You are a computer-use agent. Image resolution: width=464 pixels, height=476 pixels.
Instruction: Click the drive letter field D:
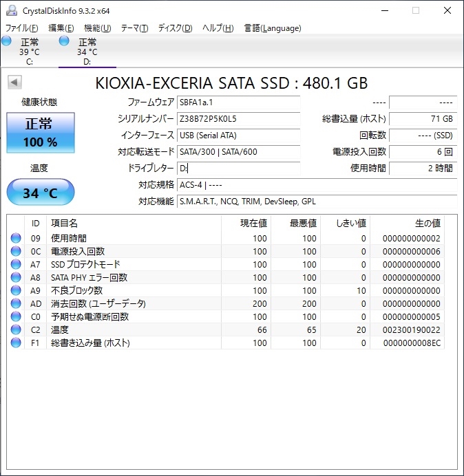coord(238,168)
